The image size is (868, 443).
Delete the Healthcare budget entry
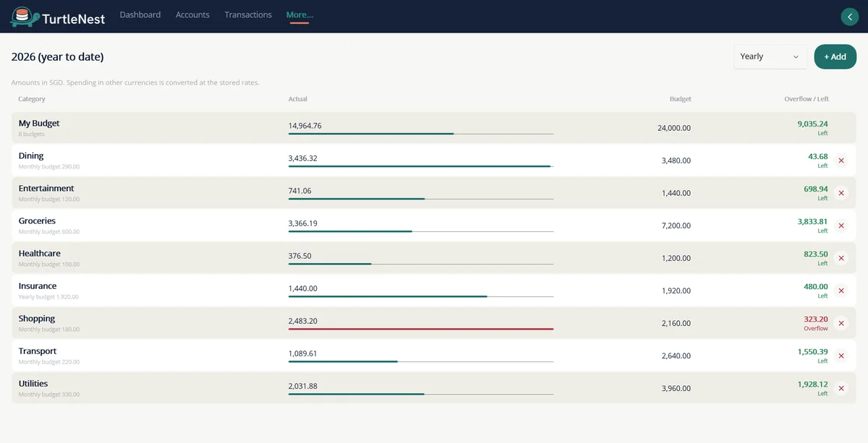[841, 258]
